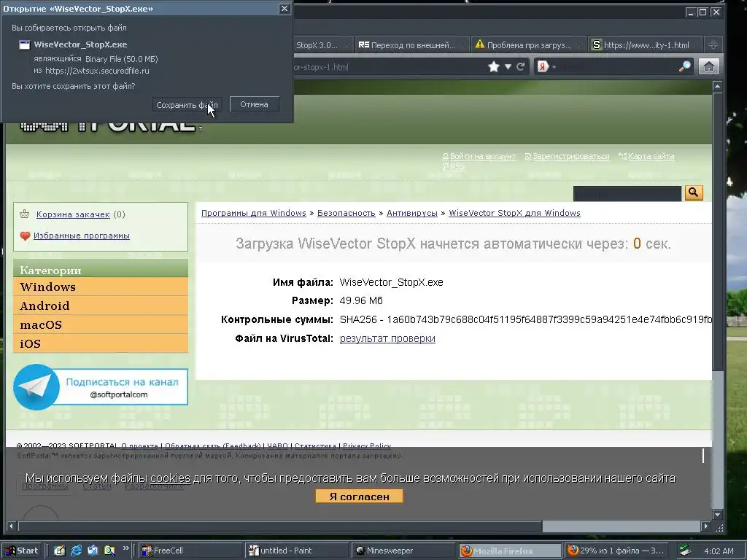Click the network tray icon by the clock

point(684,551)
